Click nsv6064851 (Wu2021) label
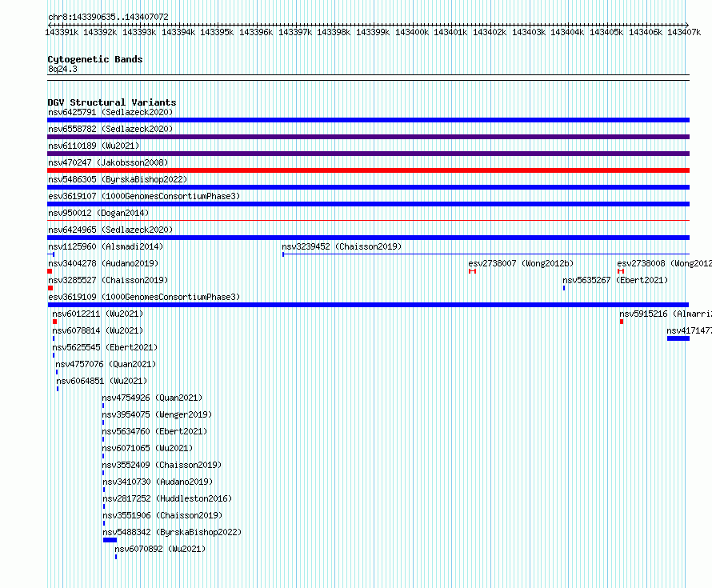Image resolution: width=712 pixels, height=588 pixels. (102, 381)
